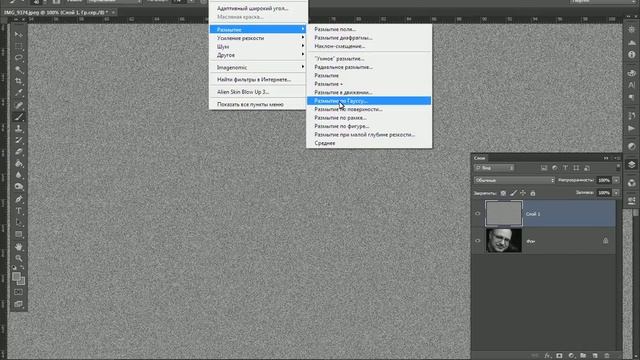Switch layer filtering on or off
Image resolution: width=640 pixels, height=360 pixels.
618,167
